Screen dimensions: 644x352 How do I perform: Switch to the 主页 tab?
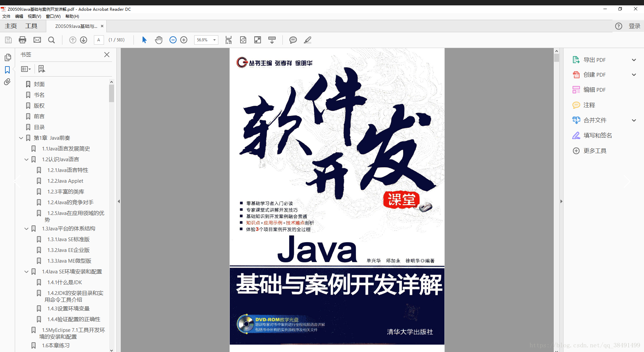point(11,26)
